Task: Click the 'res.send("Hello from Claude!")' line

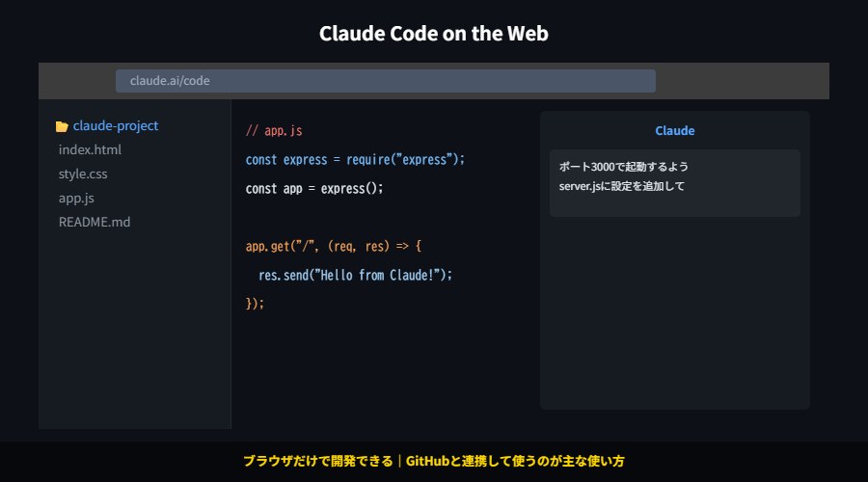Action: [x=355, y=275]
